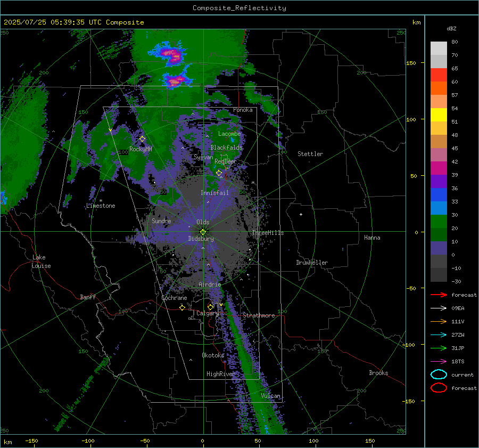Image resolution: width=479 pixels, height=448 pixels.
Task: Click the yellow radar-center marker below Olds
Action: point(203,232)
